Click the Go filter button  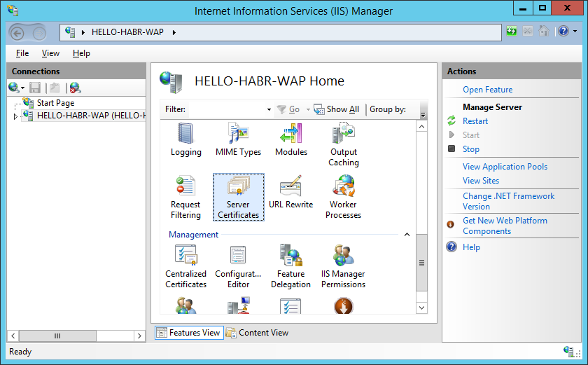point(288,109)
